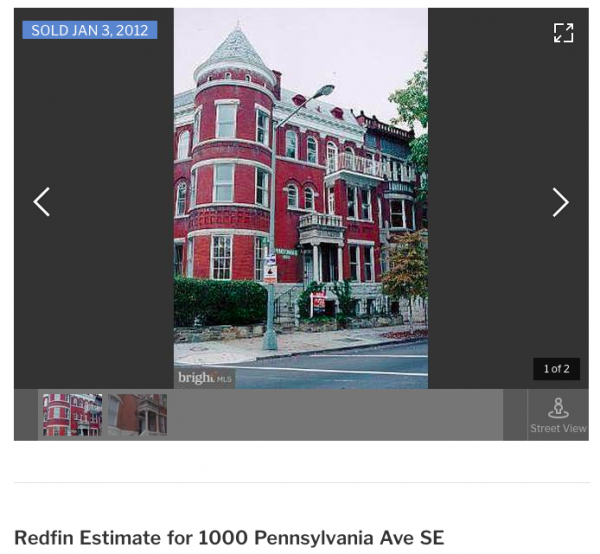The image size is (600, 554).
Task: Click the dark gap beside the Street View button
Action: click(515, 415)
